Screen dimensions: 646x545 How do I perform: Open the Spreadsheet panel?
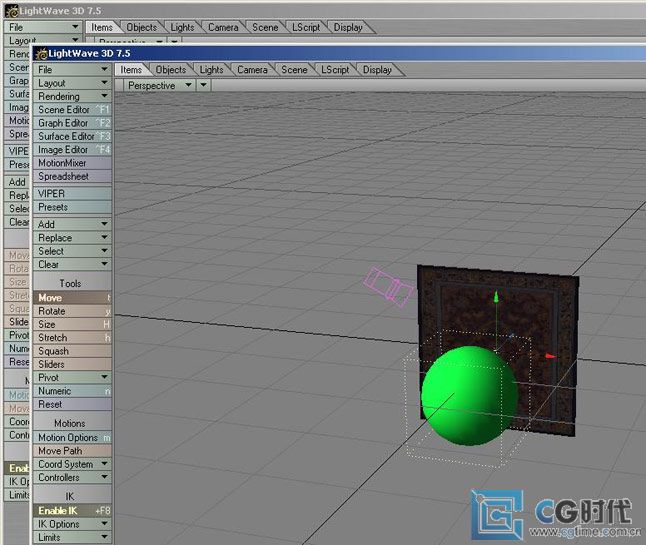[x=72, y=176]
